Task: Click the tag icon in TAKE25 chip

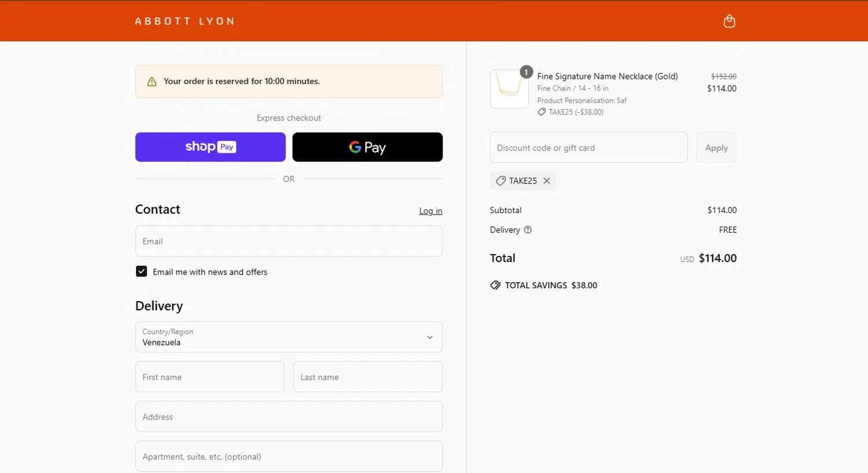Action: click(x=501, y=181)
